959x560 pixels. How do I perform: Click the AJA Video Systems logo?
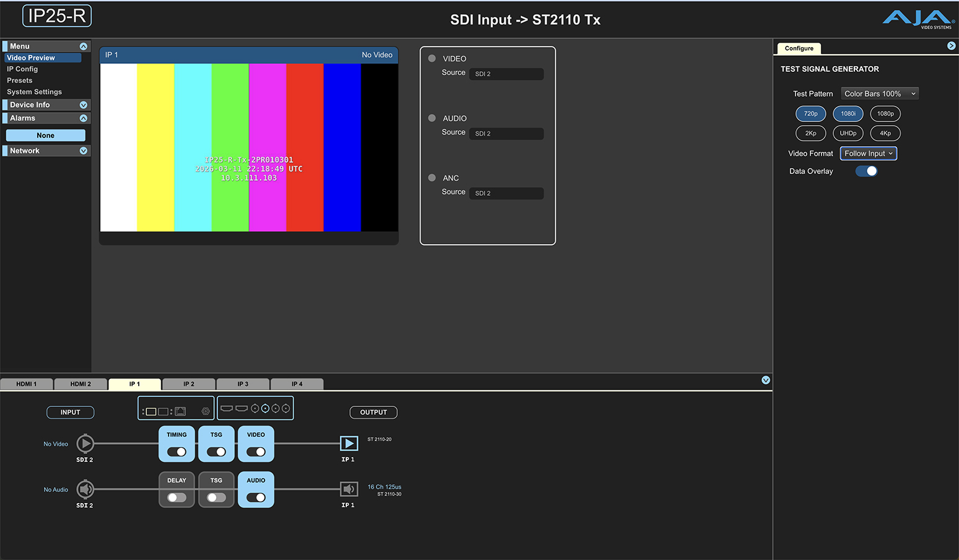pyautogui.click(x=918, y=19)
